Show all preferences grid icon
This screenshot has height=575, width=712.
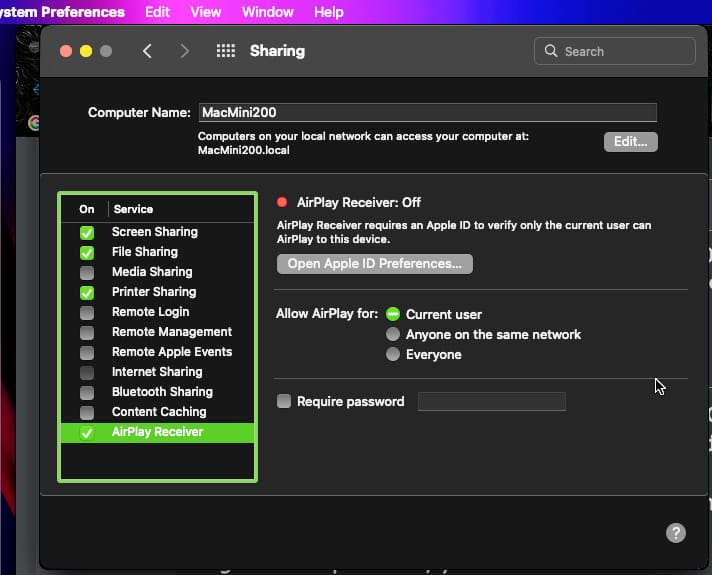pyautogui.click(x=226, y=51)
